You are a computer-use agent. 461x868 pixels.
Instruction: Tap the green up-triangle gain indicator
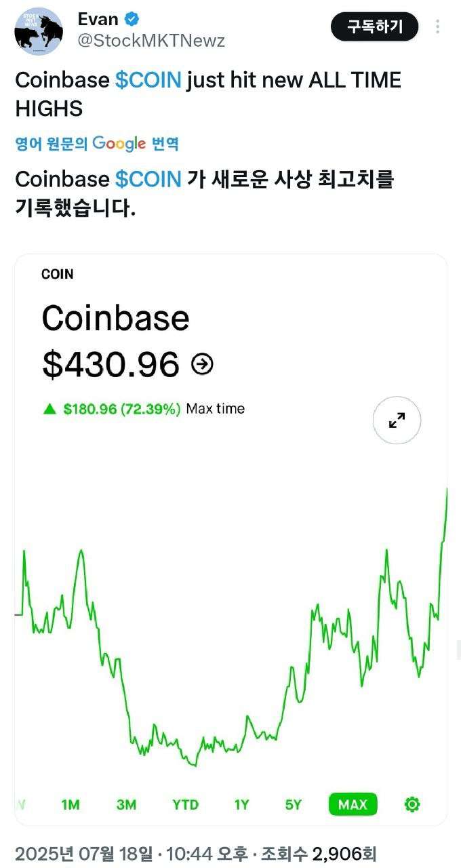pos(49,408)
